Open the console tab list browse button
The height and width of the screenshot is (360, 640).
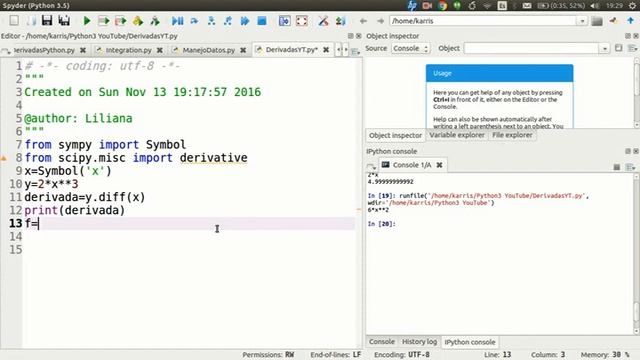click(371, 166)
